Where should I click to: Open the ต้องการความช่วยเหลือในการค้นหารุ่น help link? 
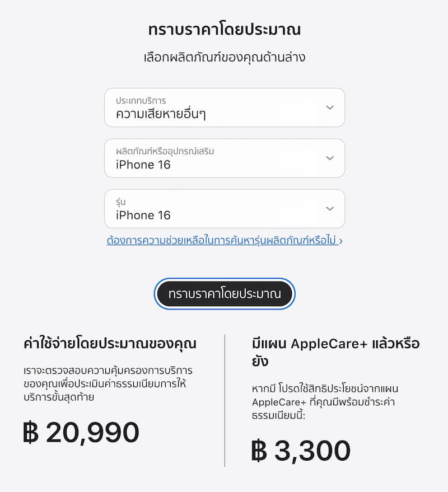221,241
